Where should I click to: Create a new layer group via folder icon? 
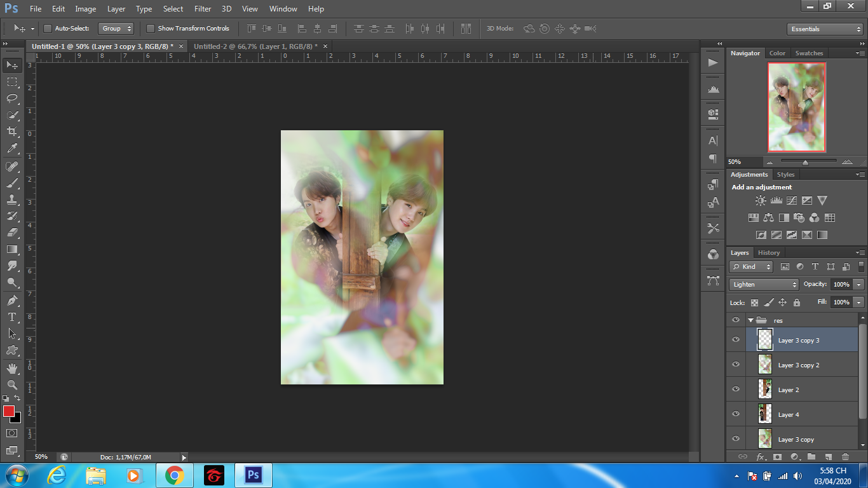(811, 456)
